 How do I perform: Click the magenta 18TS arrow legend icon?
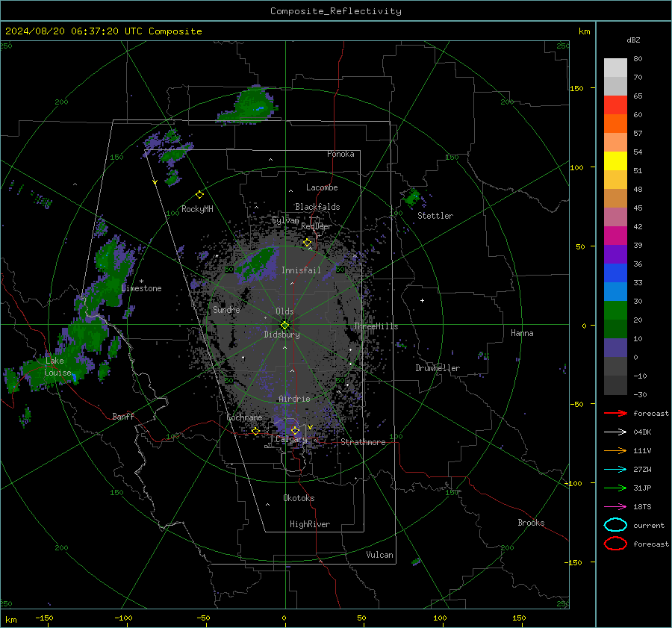point(615,507)
